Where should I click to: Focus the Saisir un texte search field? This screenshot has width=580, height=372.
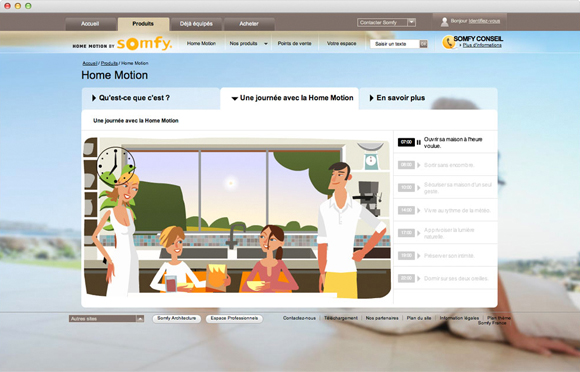click(x=395, y=44)
